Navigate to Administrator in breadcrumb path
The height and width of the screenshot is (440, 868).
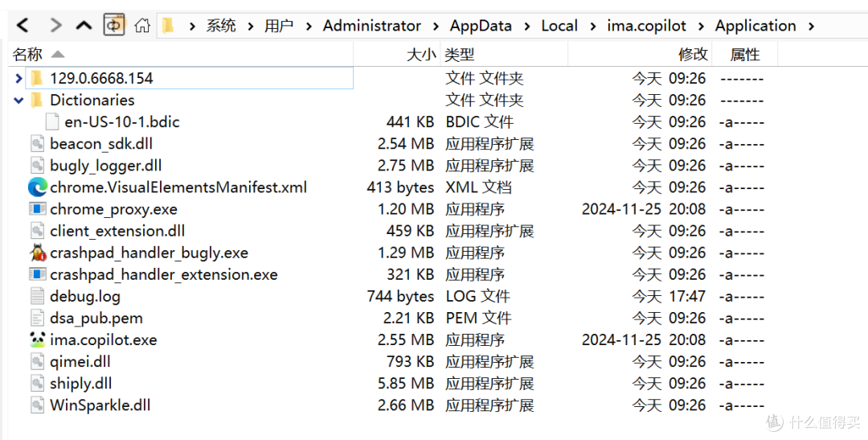click(x=371, y=26)
